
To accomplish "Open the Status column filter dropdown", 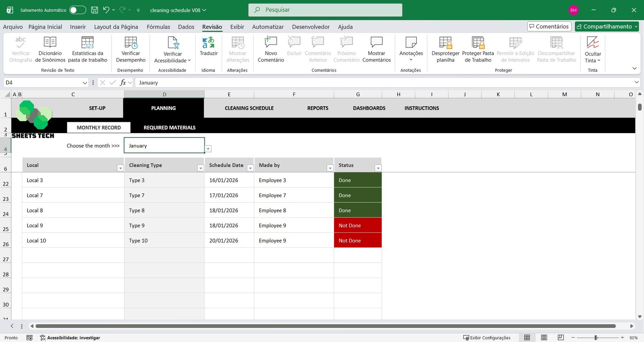I will 378,168.
